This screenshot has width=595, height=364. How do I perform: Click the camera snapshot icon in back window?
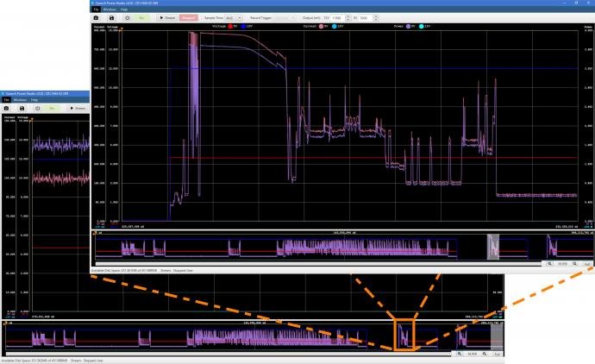point(8,108)
